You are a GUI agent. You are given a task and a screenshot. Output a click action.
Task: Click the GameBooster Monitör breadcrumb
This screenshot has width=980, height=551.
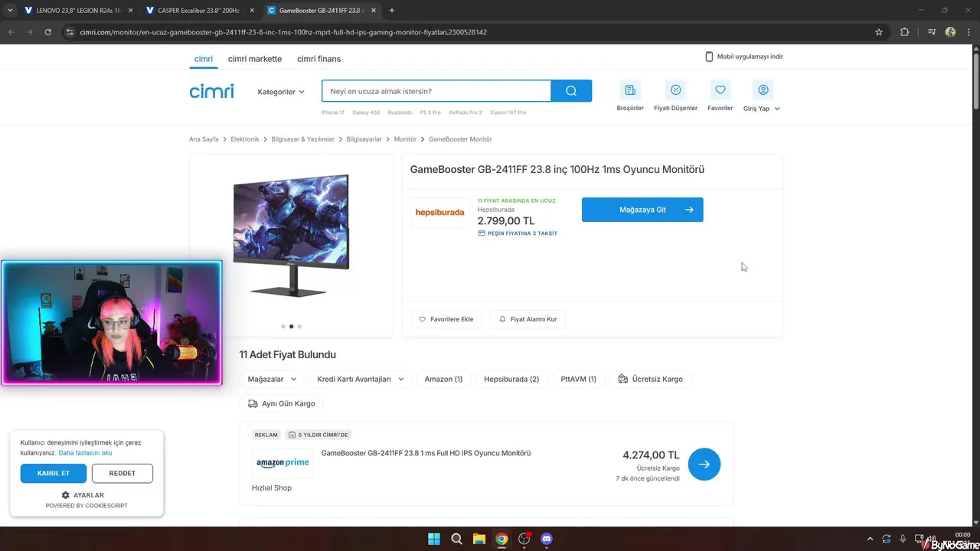click(x=460, y=139)
